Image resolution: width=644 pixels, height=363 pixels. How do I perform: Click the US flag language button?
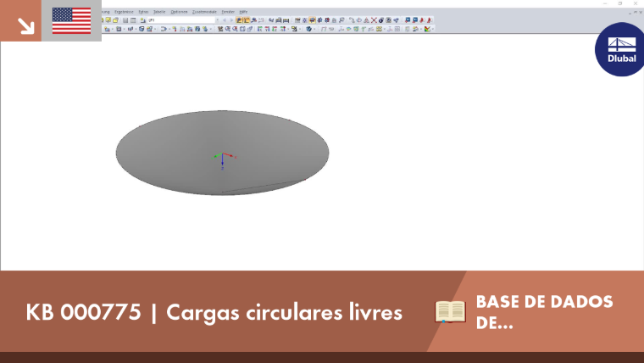pyautogui.click(x=71, y=20)
